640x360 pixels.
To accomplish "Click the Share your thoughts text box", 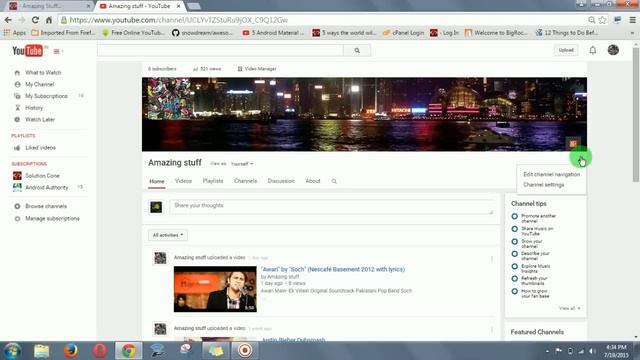I will [332, 207].
